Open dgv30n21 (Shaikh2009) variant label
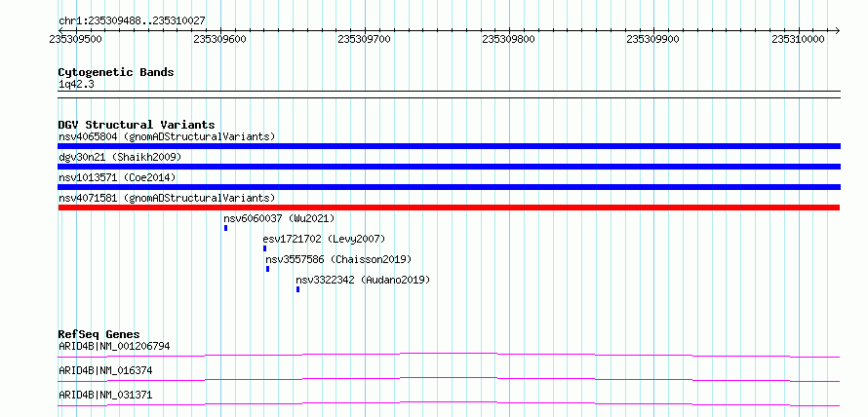868x417 pixels. (x=120, y=157)
